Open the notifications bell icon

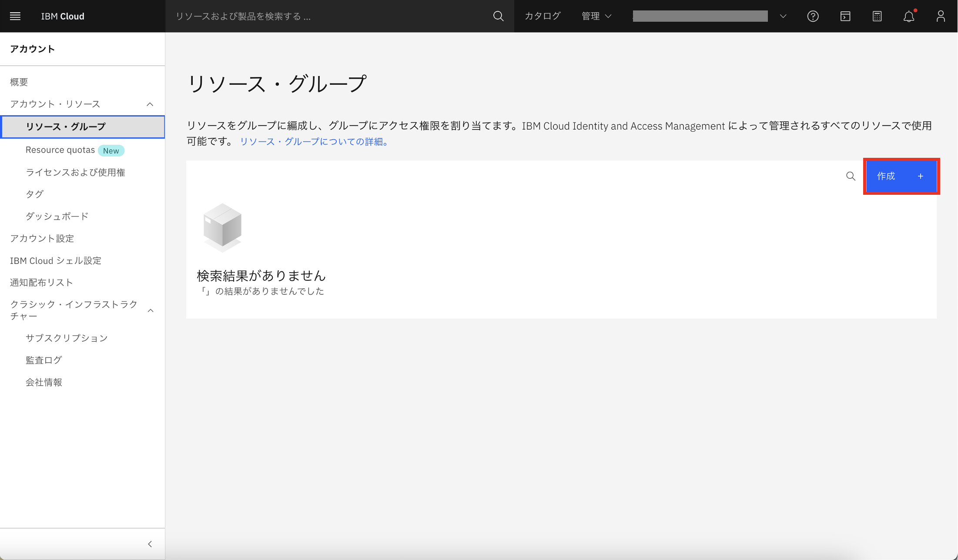point(909,16)
